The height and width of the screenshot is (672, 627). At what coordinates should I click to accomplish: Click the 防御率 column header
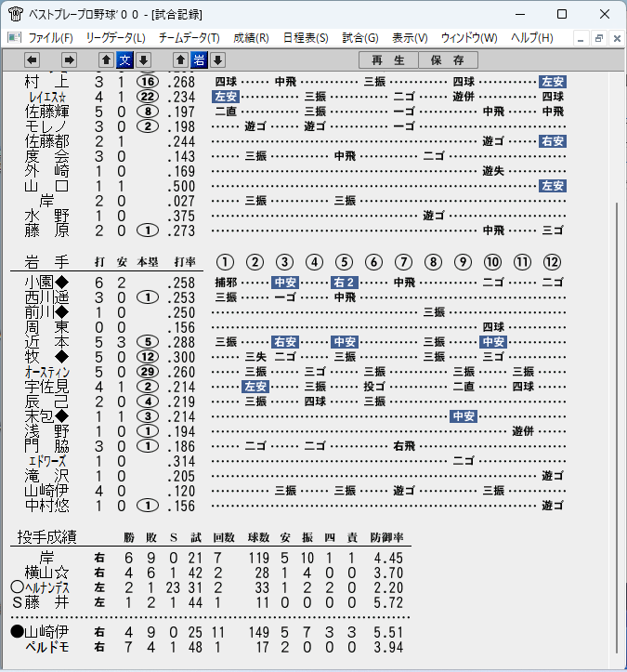[x=386, y=537]
